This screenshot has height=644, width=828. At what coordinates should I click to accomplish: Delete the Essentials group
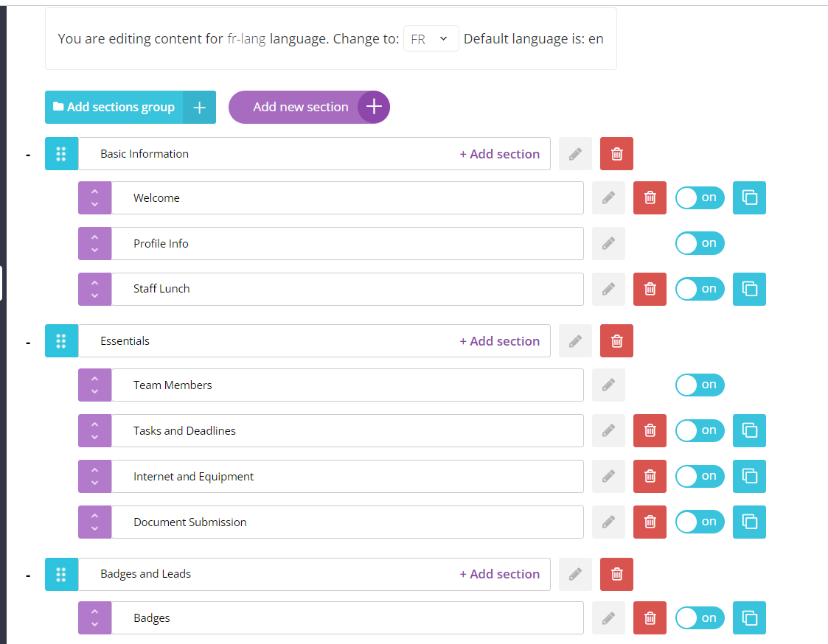coord(616,341)
